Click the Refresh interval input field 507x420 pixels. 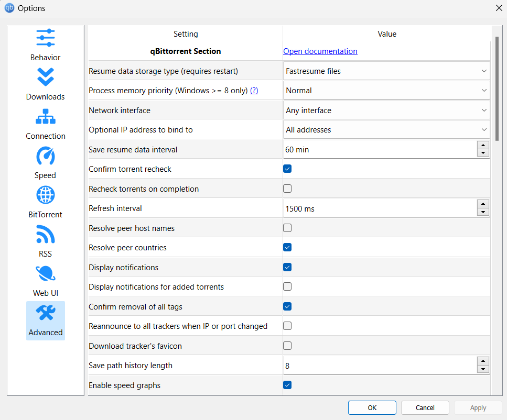click(x=367, y=208)
